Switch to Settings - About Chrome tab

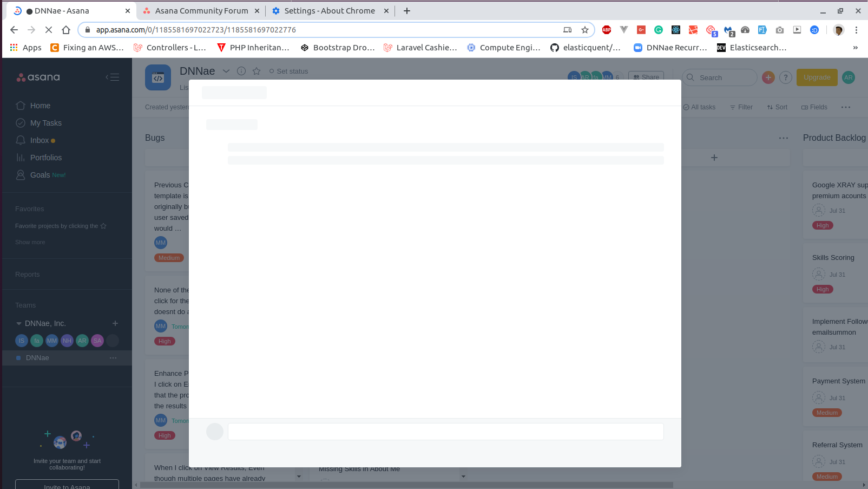point(330,11)
